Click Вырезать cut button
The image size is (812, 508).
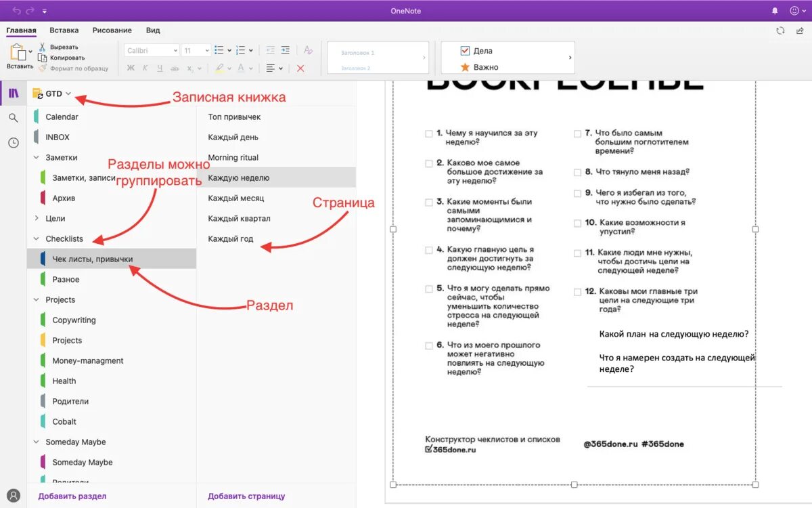(x=59, y=47)
